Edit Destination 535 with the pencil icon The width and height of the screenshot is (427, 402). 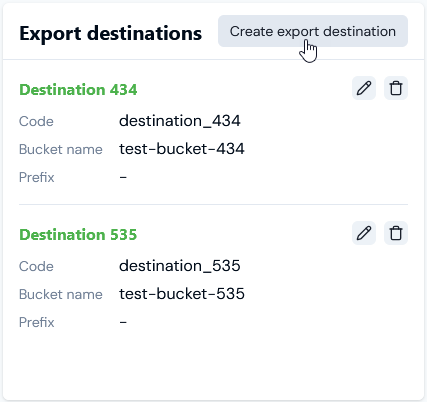click(364, 233)
